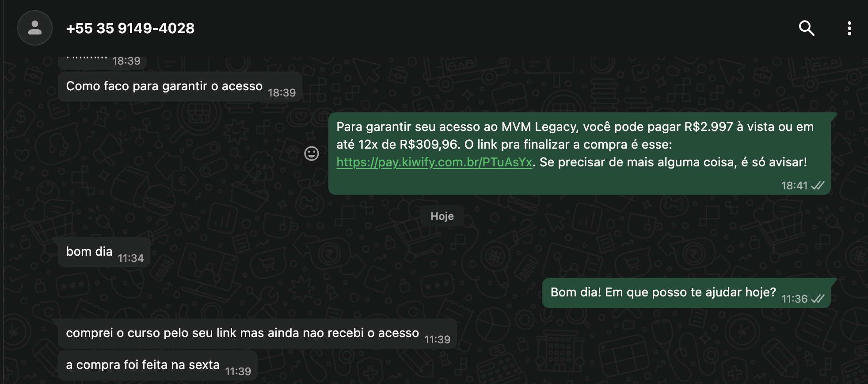Open the reaction dropdown beside the payment message
This screenshot has width=868, height=384.
311,154
